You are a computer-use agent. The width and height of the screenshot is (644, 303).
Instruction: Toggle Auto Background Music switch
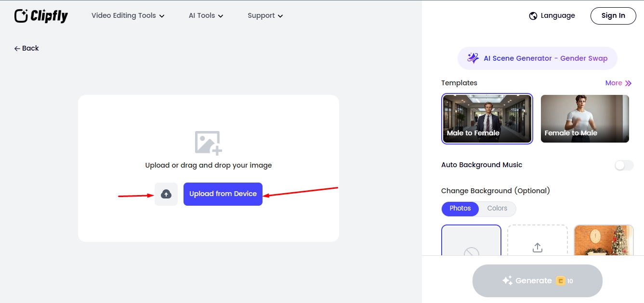624,165
